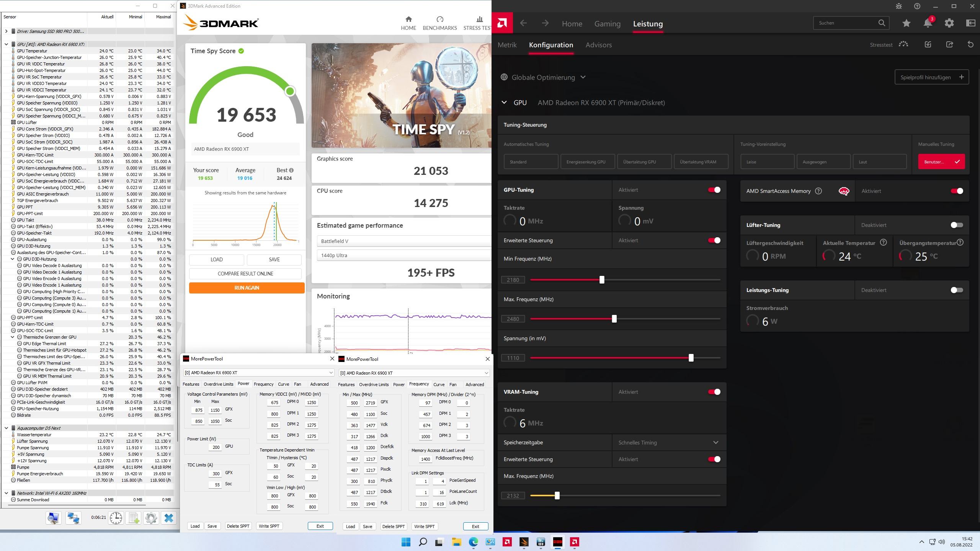Collapse Aquacomputer D5 Next node

(x=7, y=428)
